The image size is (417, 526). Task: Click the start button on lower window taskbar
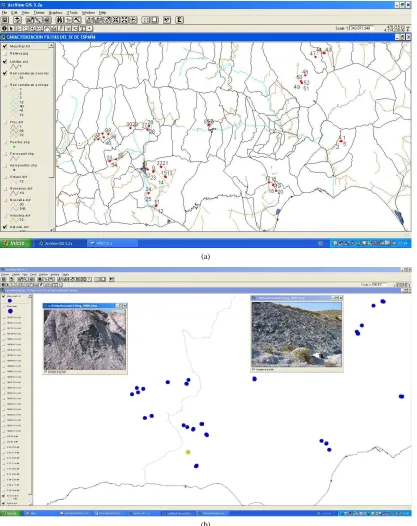point(10,513)
